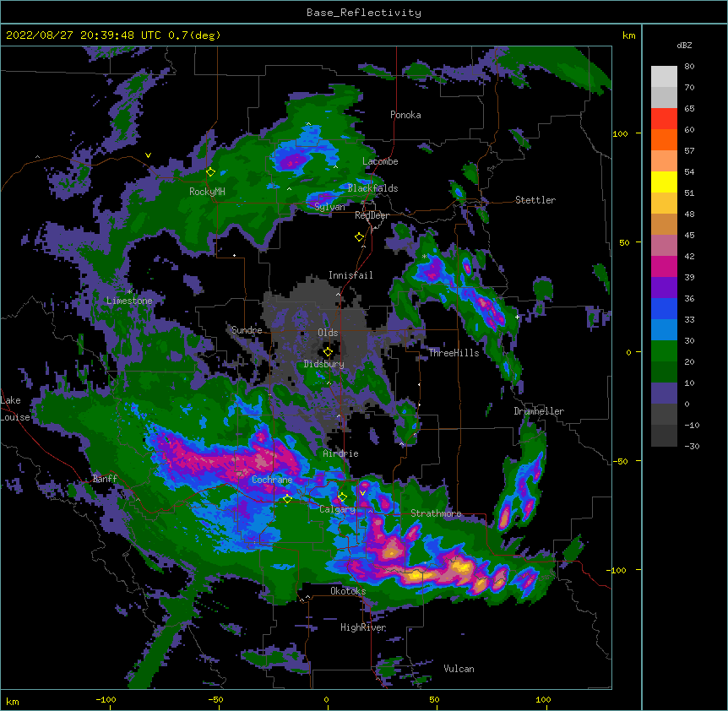Click the Base_Reflectivity title text
Image resolution: width=728 pixels, height=711 pixels.
(x=364, y=13)
